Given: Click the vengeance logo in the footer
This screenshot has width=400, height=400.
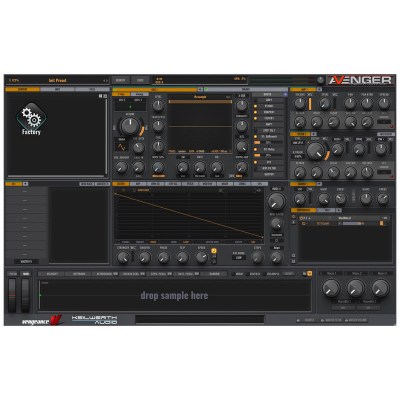Looking at the screenshot, I should point(42,320).
